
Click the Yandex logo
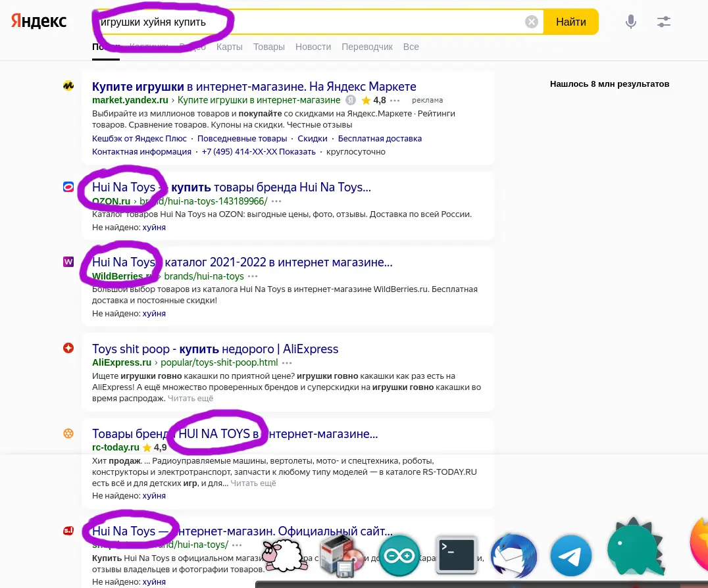click(39, 21)
